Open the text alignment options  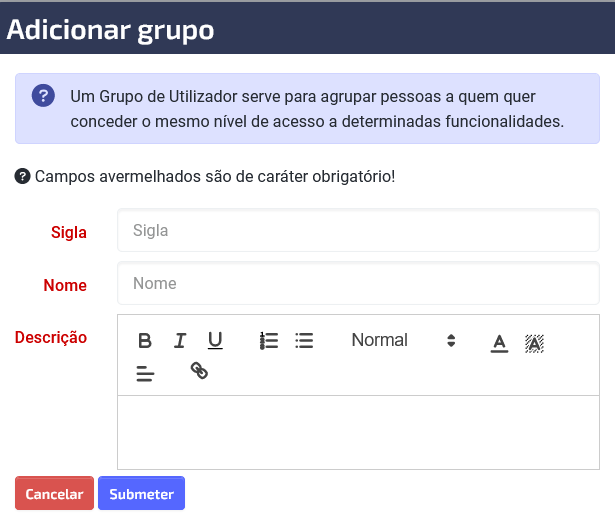[145, 373]
